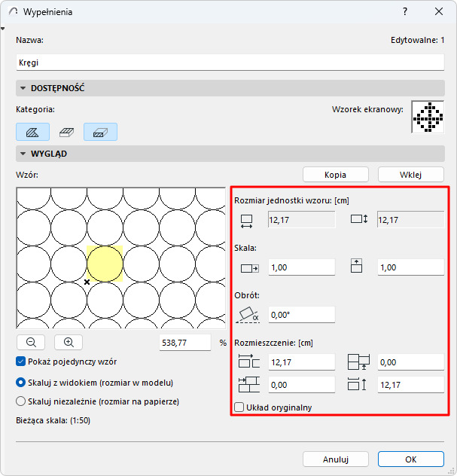Viewport: 457px width, 476px height.
Task: Confirm with the OK button
Action: point(411,459)
